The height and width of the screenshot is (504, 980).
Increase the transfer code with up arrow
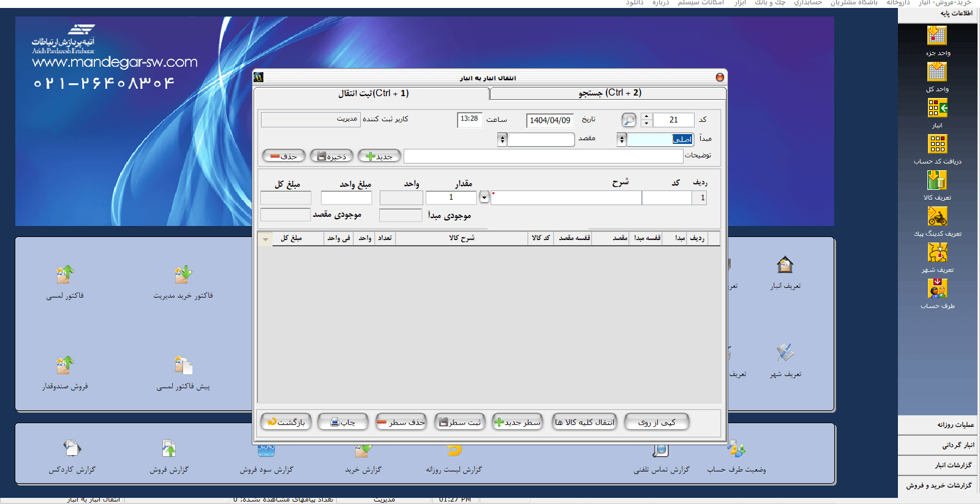(x=646, y=116)
